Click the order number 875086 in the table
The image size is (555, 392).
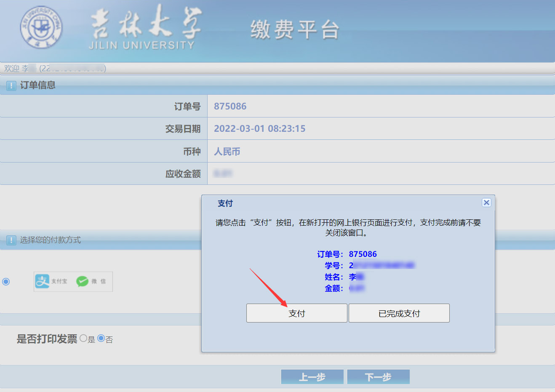[x=230, y=106]
